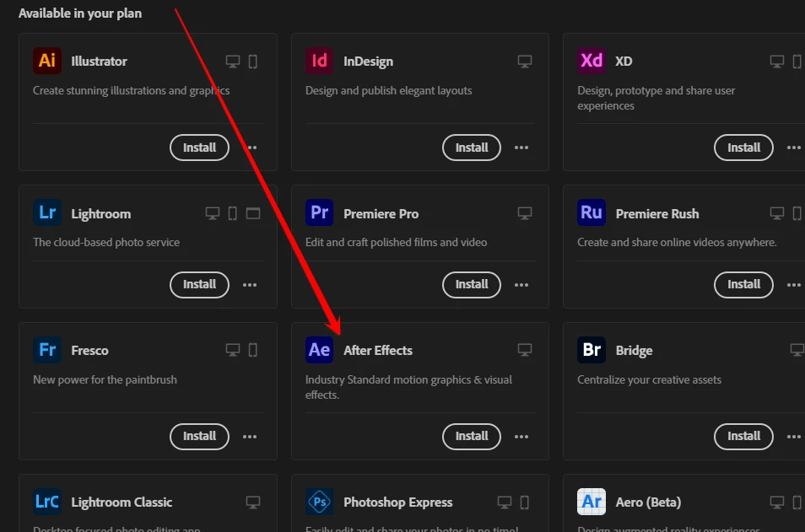Click 'New power for the paintbrush' description
The image size is (805, 532).
(x=105, y=379)
